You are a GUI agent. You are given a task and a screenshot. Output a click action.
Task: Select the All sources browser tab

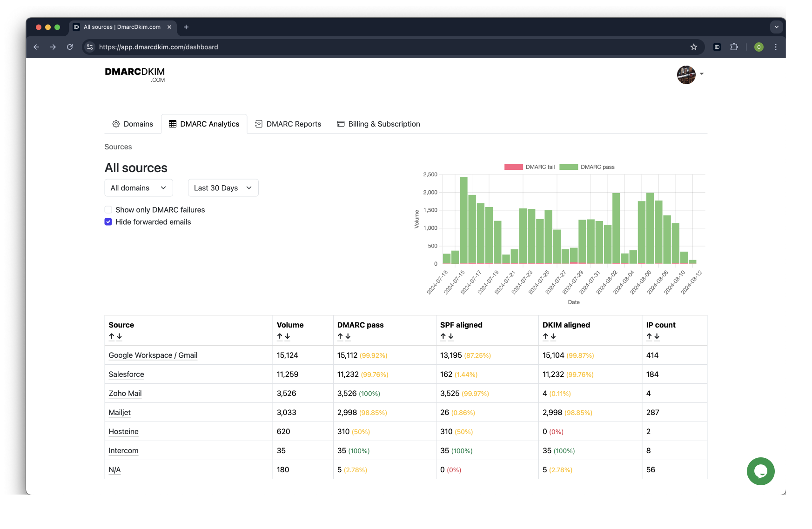122,27
